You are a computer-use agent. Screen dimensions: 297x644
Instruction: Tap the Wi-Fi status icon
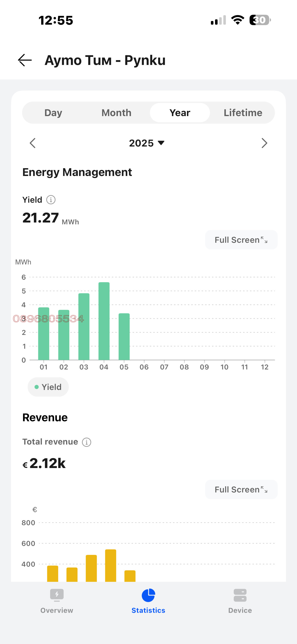238,20
